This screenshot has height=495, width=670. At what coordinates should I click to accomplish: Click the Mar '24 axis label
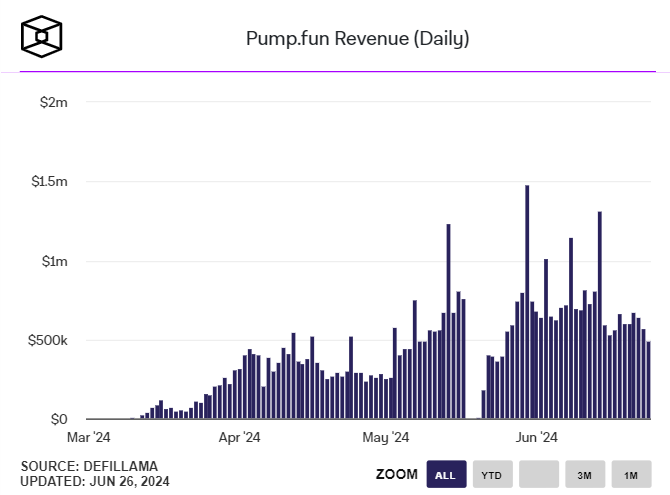click(x=88, y=437)
